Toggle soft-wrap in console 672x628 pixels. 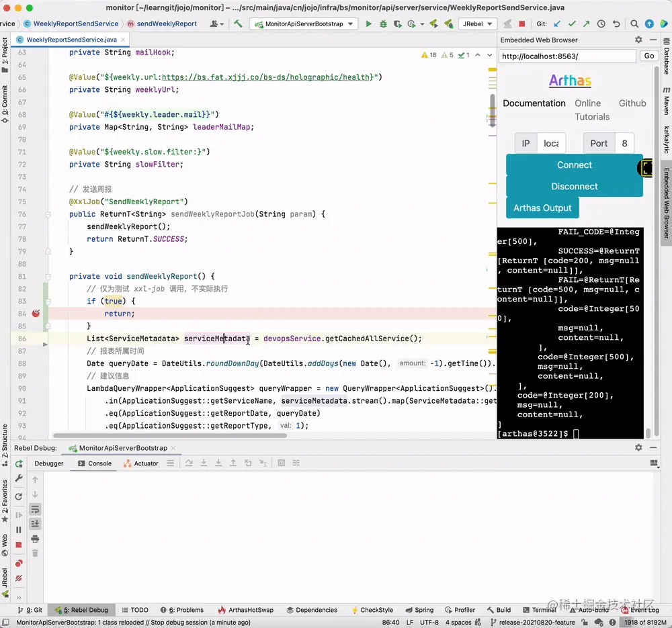coord(35,509)
